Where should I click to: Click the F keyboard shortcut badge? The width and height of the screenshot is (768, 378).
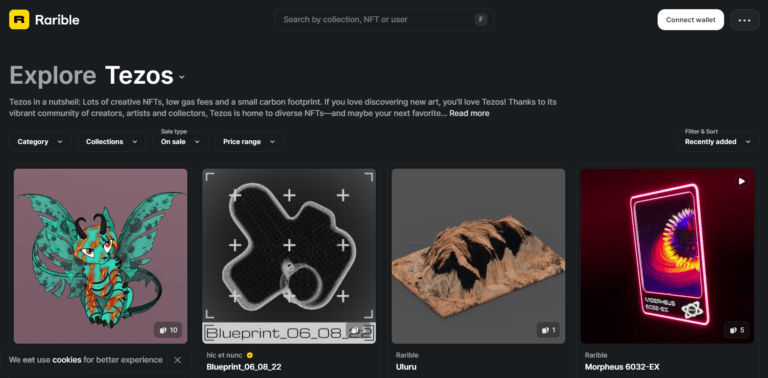pos(481,20)
